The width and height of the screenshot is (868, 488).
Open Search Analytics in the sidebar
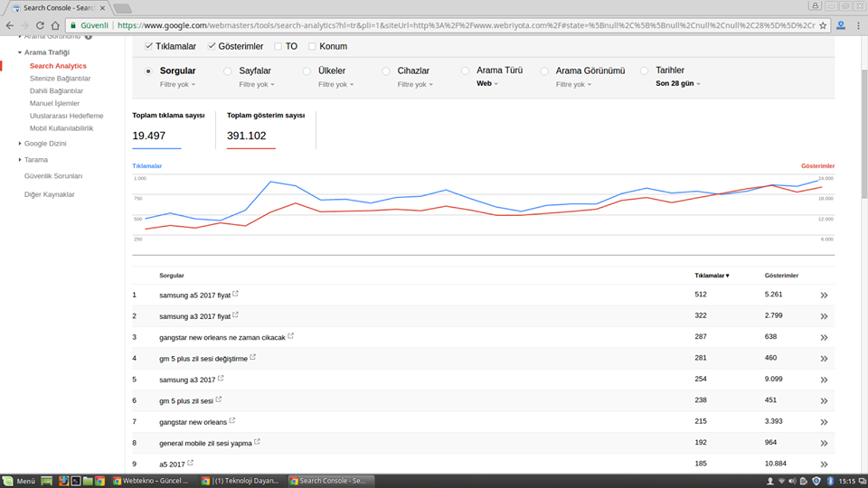pos(58,66)
